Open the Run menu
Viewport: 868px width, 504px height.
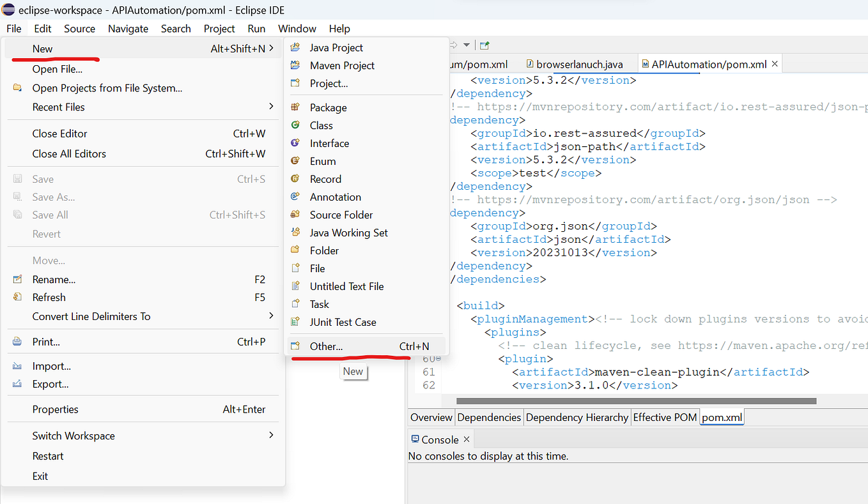coord(256,29)
